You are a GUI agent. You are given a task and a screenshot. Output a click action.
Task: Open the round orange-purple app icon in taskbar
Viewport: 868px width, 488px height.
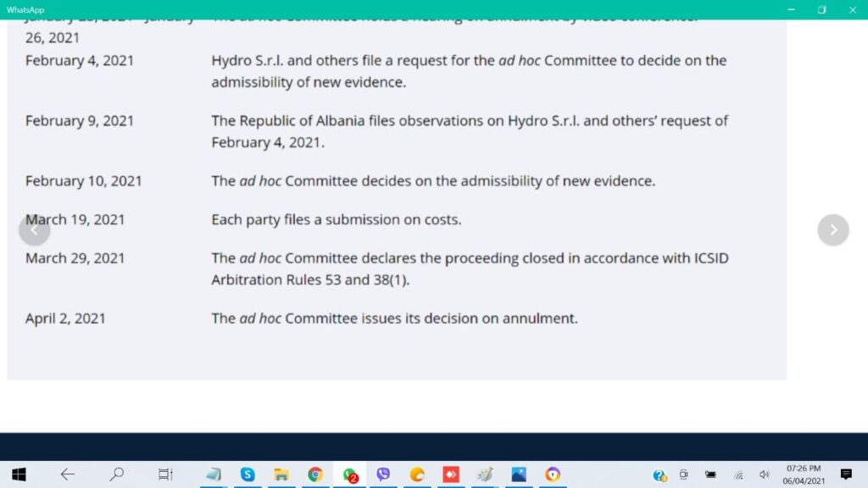553,474
